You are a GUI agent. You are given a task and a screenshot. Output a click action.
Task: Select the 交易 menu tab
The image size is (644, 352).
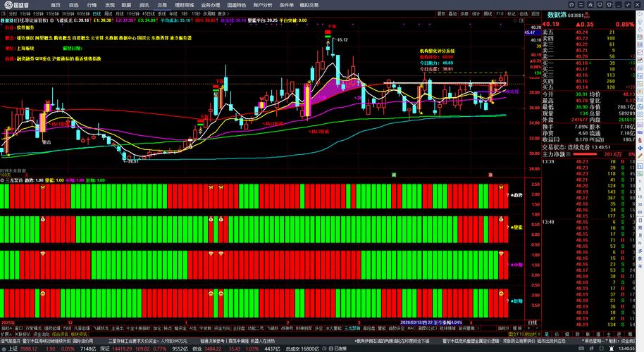(x=162, y=5)
